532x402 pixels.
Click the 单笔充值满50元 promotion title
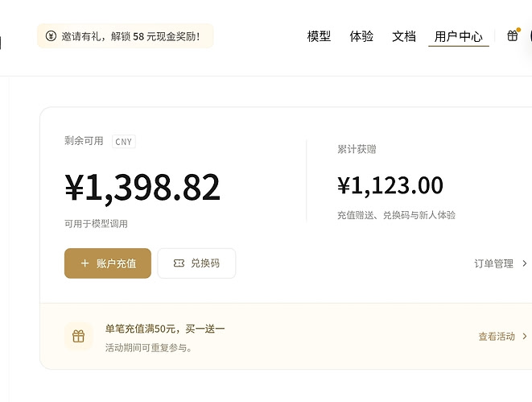point(165,329)
